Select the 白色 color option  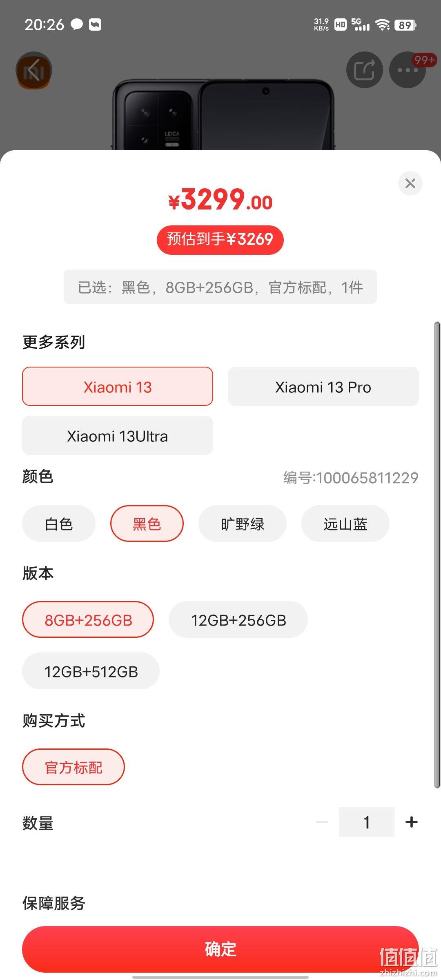(59, 523)
